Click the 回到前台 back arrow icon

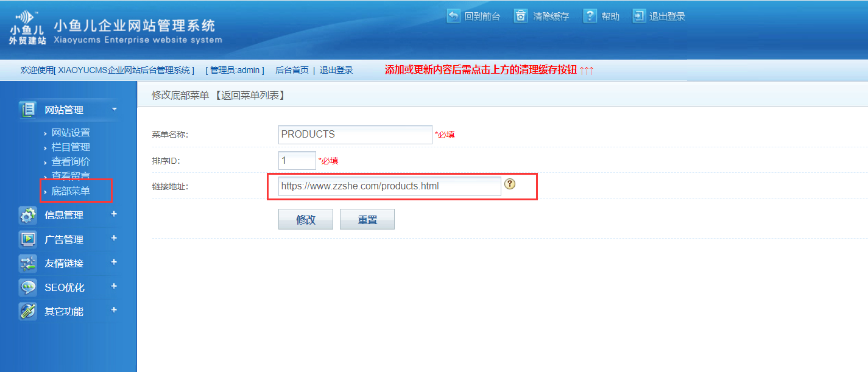click(x=454, y=16)
